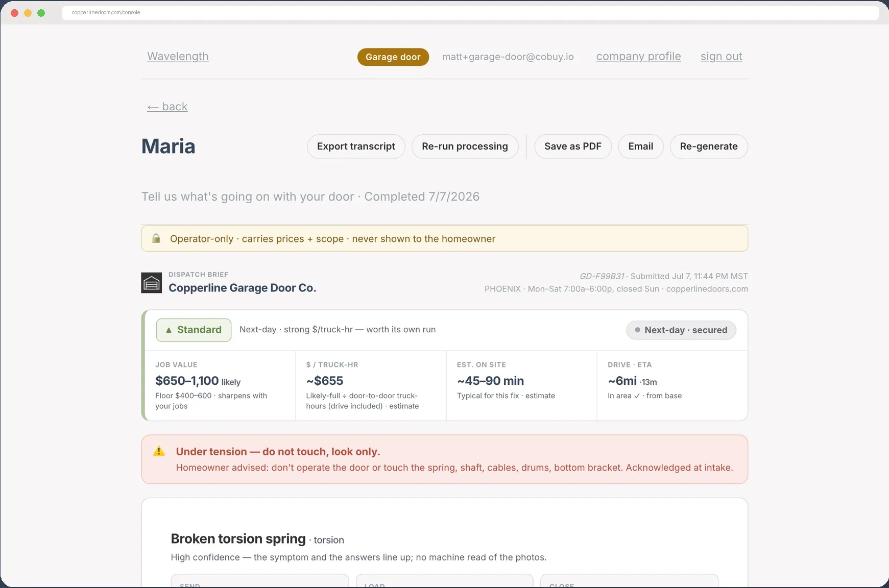Click the Next-day · secured status pill
Screen dimensions: 889x588
coord(681,330)
